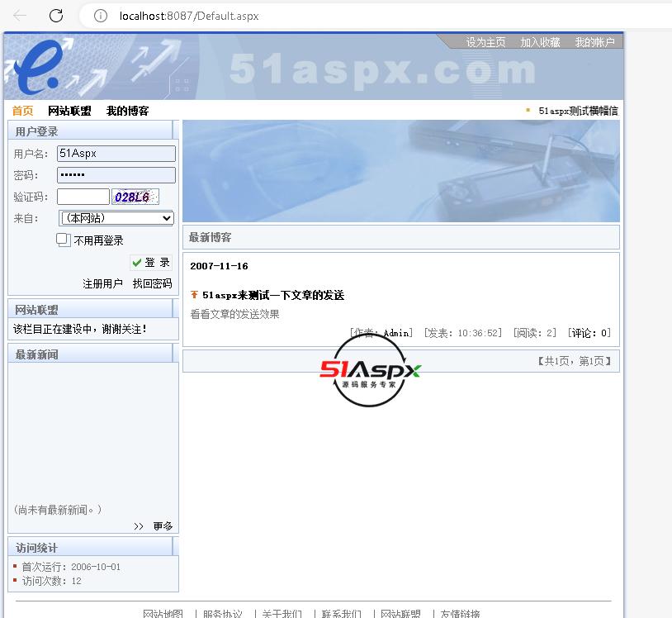Open 我的帐户 link

[x=594, y=42]
